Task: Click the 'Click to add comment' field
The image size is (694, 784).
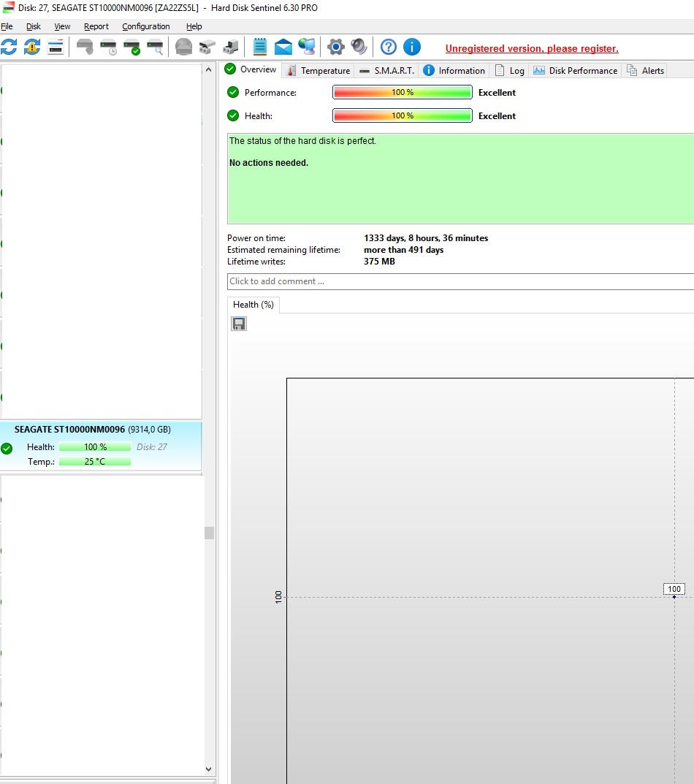Action: pos(460,281)
